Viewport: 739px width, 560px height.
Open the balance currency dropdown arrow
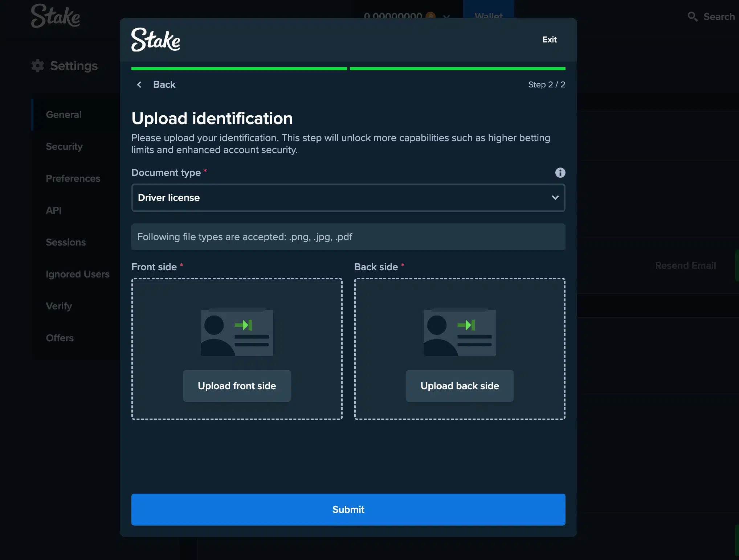446,16
